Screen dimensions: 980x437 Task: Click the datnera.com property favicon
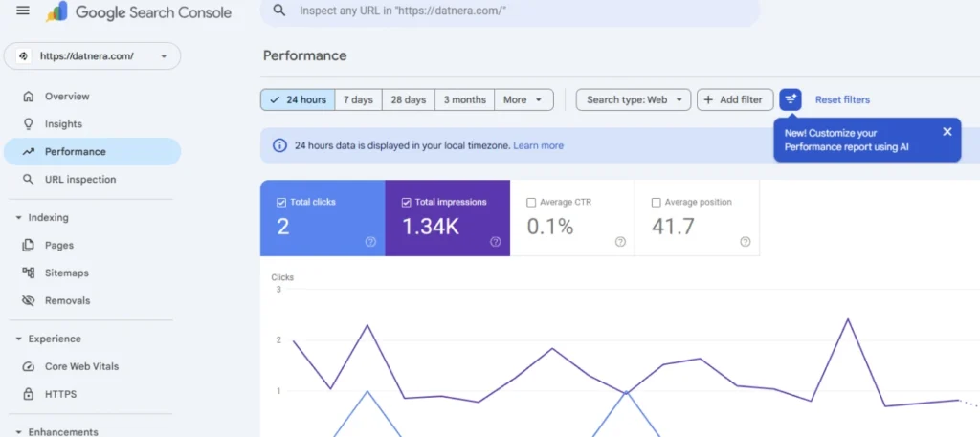tap(24, 56)
